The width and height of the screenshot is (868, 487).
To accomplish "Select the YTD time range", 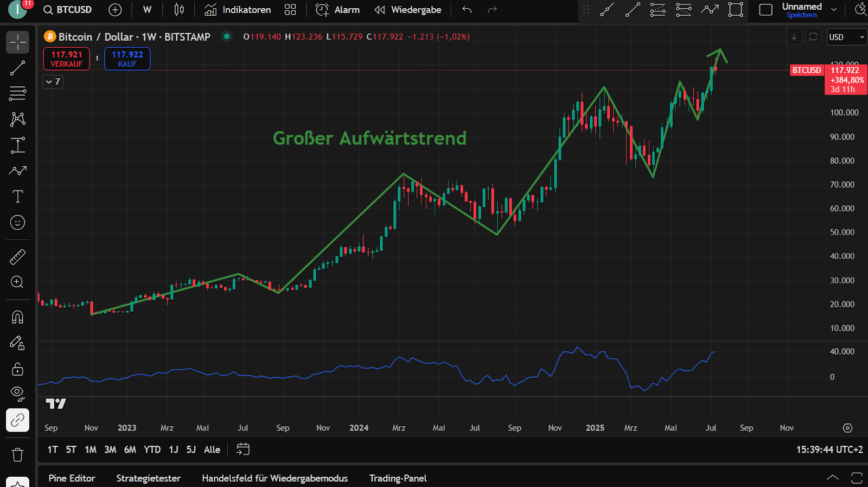I will [x=152, y=450].
